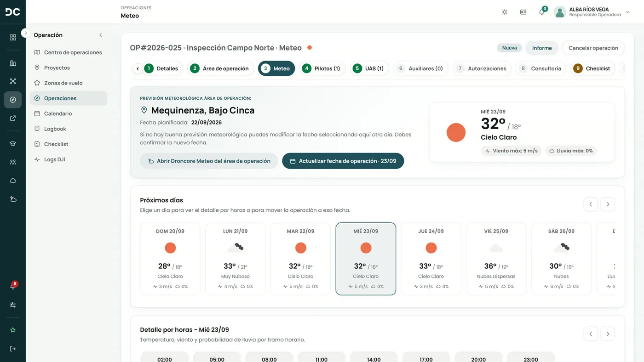Open the buildings icon in left rail
The height and width of the screenshot is (362, 644).
[13, 63]
